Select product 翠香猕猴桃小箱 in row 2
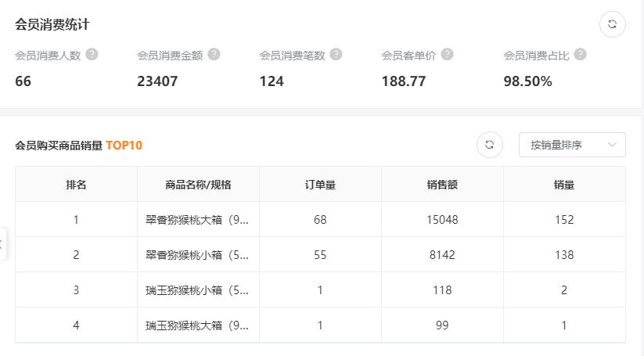644x356 pixels. [198, 255]
